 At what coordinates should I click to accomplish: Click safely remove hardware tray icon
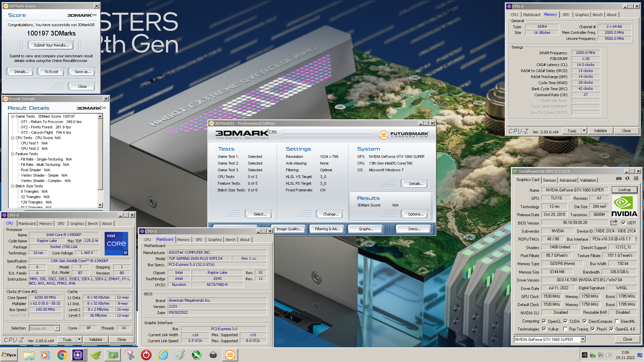(593, 355)
